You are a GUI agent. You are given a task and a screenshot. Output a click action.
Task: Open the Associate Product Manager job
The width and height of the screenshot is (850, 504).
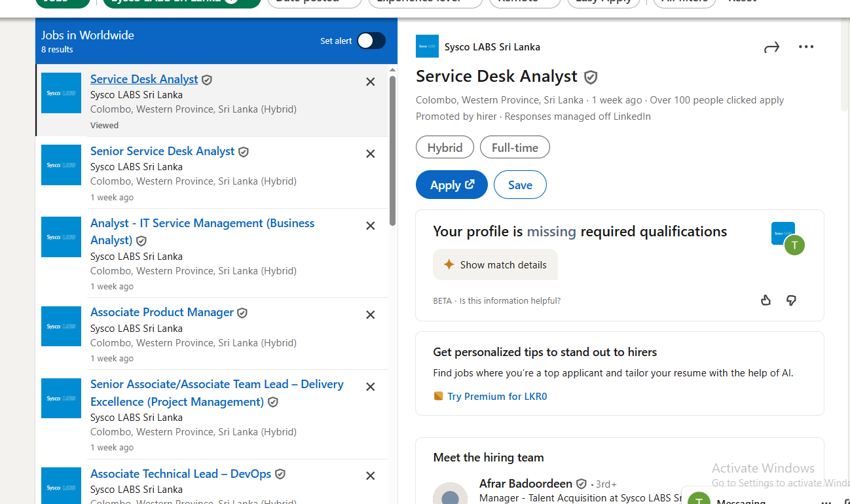point(162,312)
